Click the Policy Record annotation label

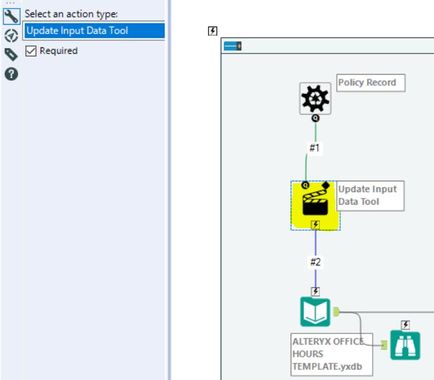pyautogui.click(x=371, y=83)
